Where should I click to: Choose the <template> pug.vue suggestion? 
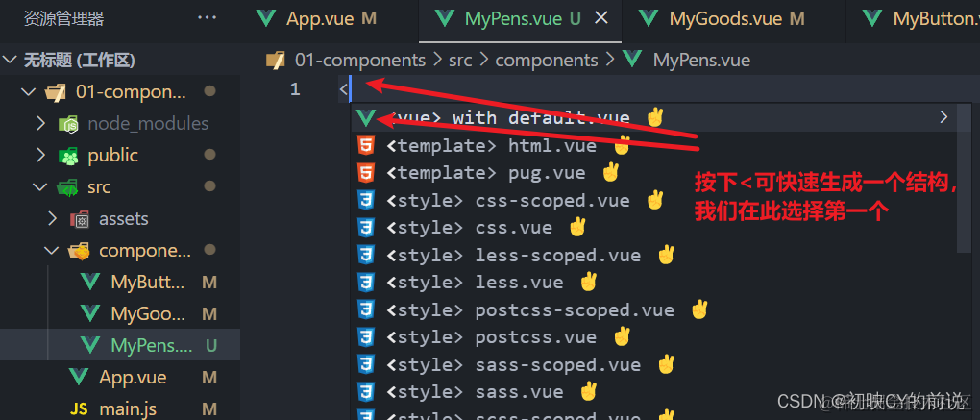pos(652,172)
